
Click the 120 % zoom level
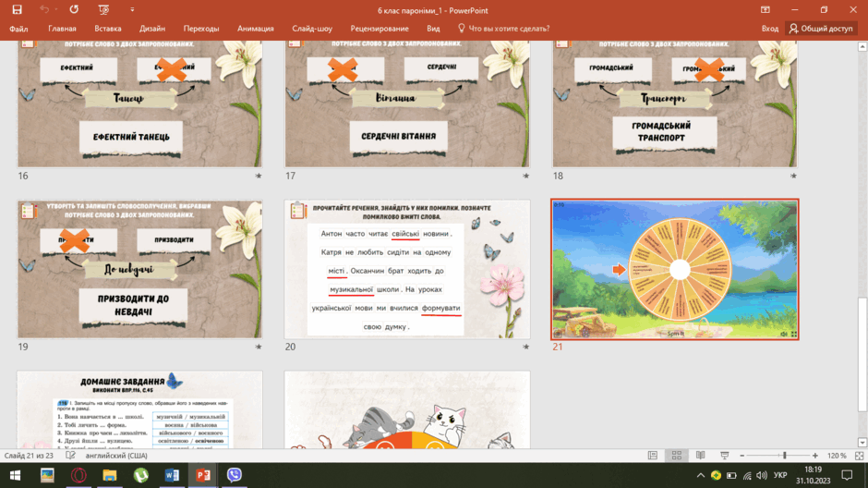(x=837, y=456)
